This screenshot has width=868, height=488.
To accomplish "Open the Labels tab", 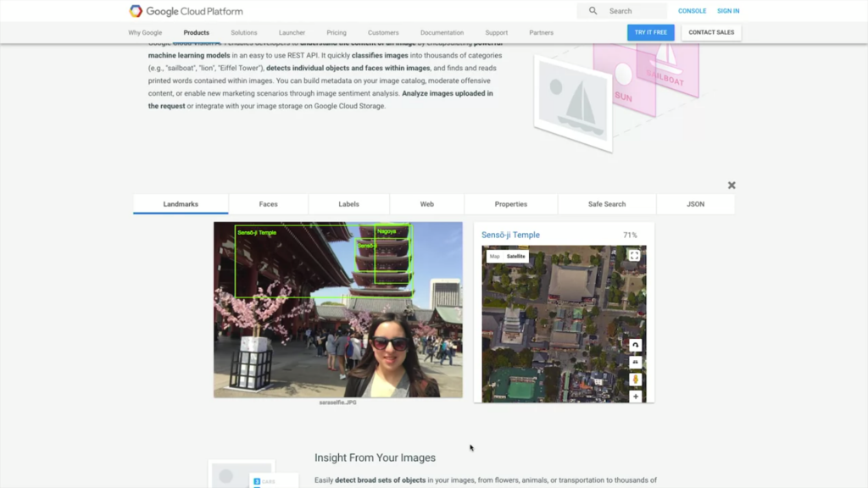I will 348,204.
